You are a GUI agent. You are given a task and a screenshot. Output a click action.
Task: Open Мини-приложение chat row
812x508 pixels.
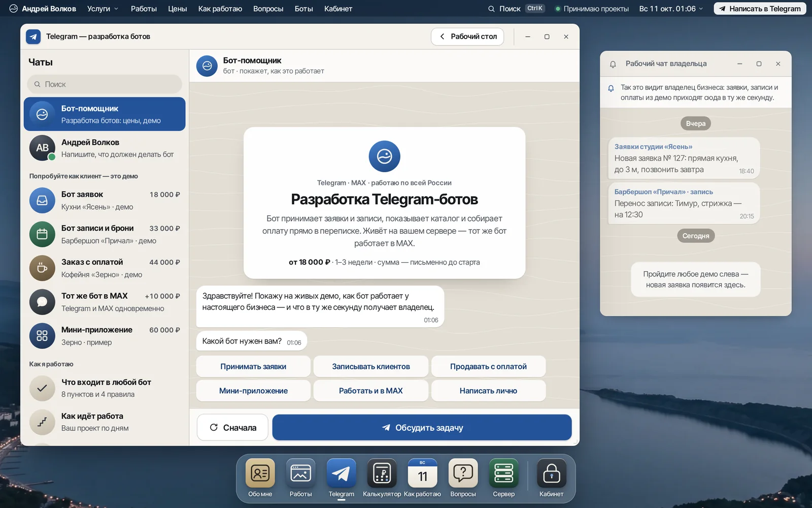tap(105, 336)
